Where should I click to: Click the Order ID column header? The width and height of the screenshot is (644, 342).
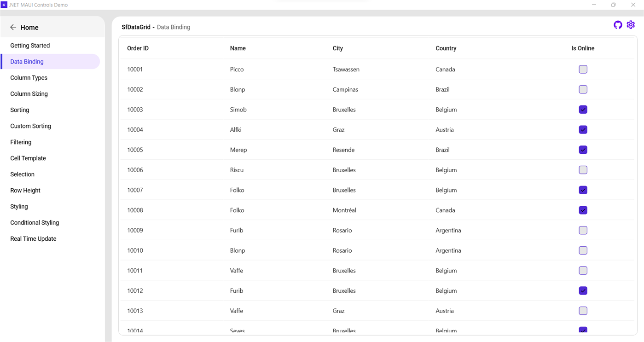138,48
